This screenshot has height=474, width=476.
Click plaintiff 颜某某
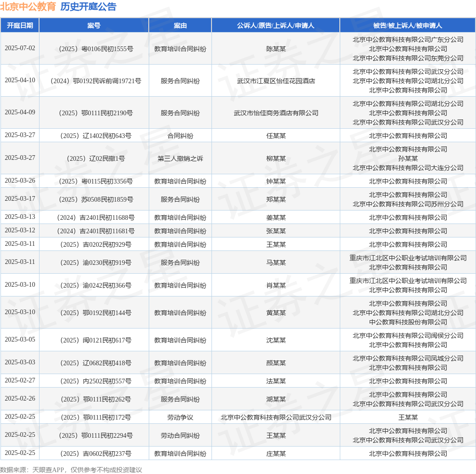pos(276,363)
